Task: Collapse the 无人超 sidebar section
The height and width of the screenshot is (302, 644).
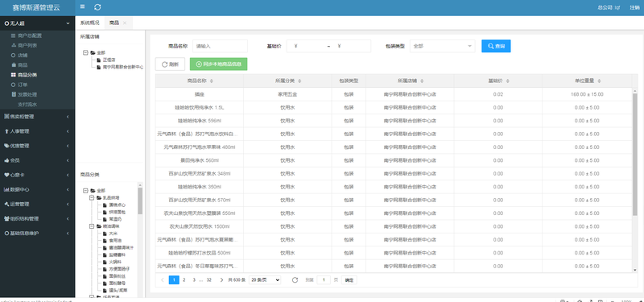Action: tap(37, 24)
